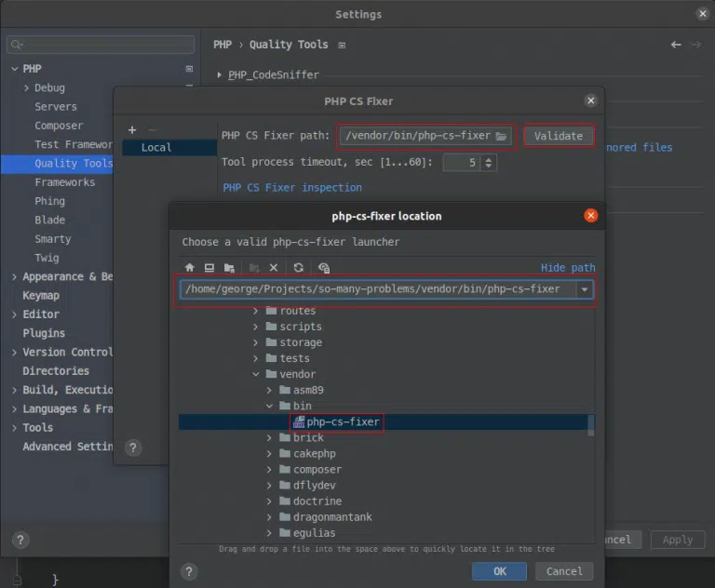Screen dimensions: 715x588
Task: Open PHP CS Fixer inspection link
Action: point(292,188)
